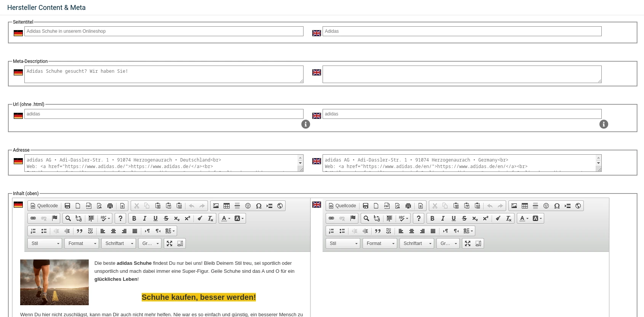
Task: Toggle italic in German editor
Action: tap(145, 218)
